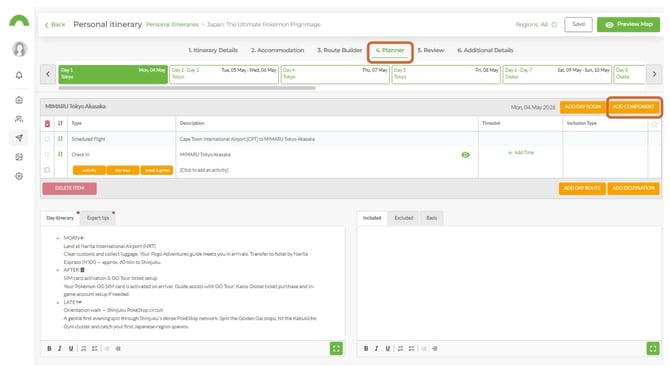Open contacts people icon in sidebar
Image resolution: width=670 pixels, height=367 pixels.
[19, 119]
